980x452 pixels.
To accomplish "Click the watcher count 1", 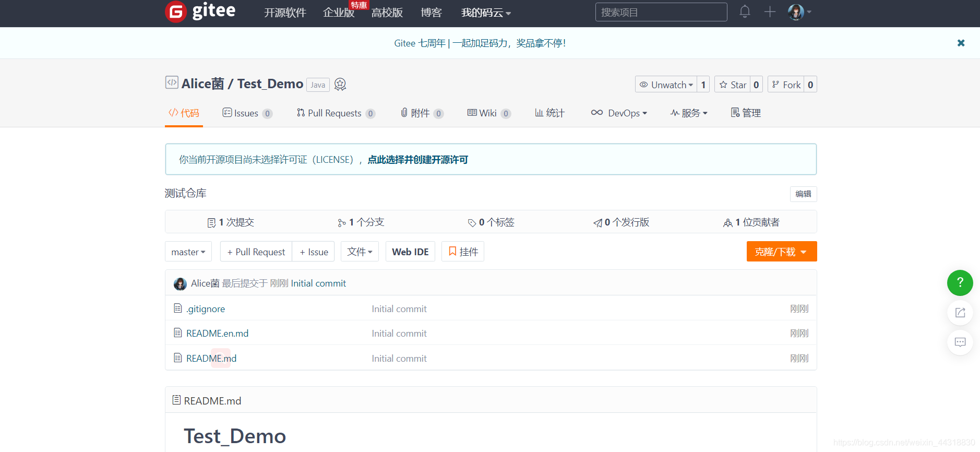I will [703, 85].
